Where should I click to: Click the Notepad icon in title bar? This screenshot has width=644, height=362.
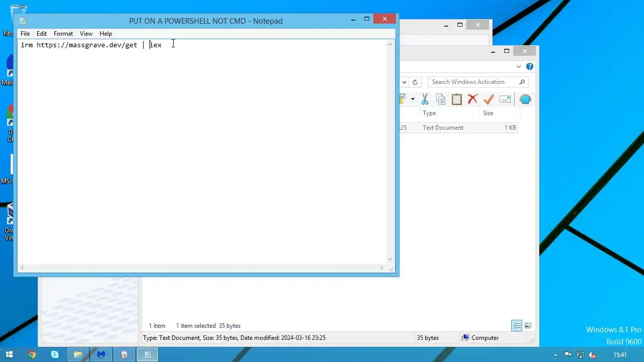click(x=23, y=21)
